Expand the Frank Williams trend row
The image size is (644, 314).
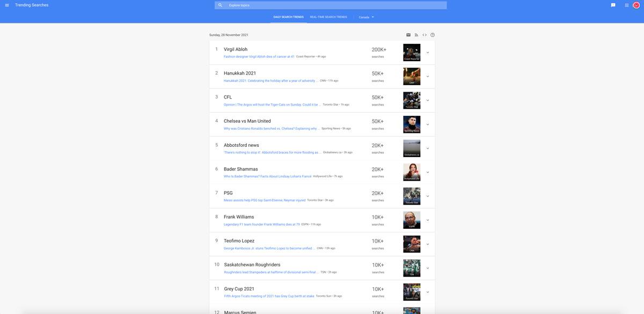pos(428,220)
